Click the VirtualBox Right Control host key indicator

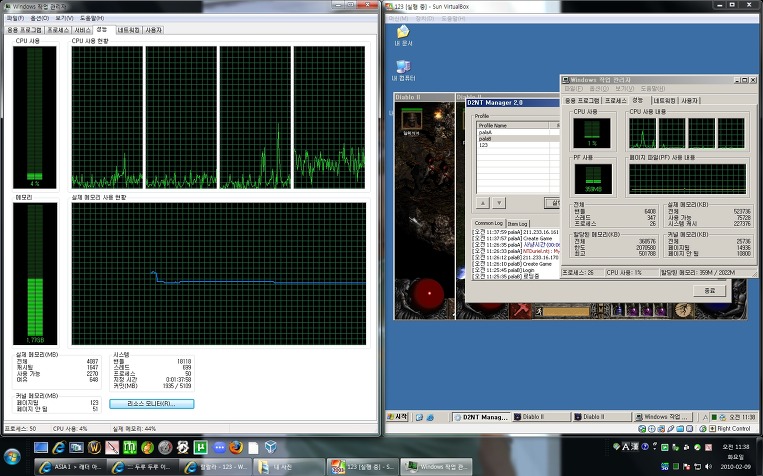[729, 429]
